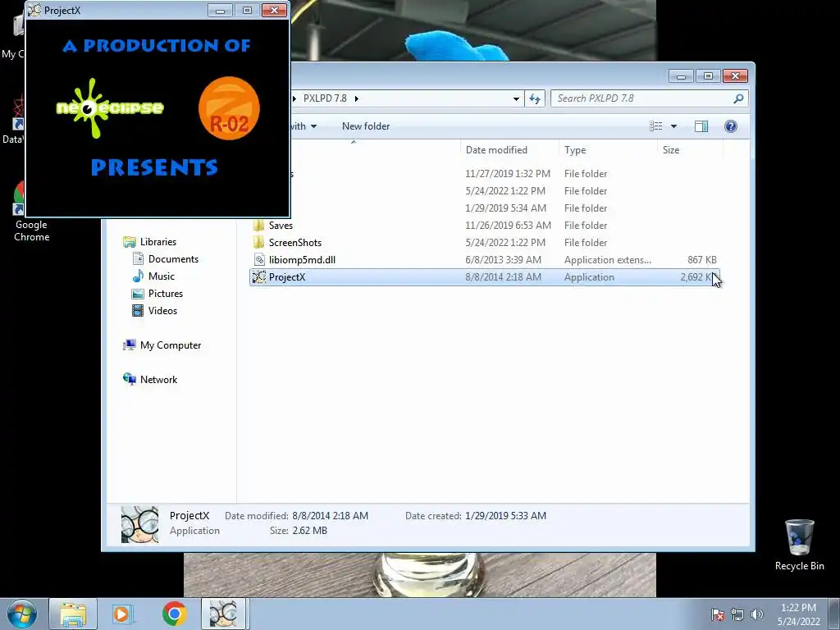Open Recycle Bin on desktop
Image resolution: width=840 pixels, height=630 pixels.
click(799, 545)
